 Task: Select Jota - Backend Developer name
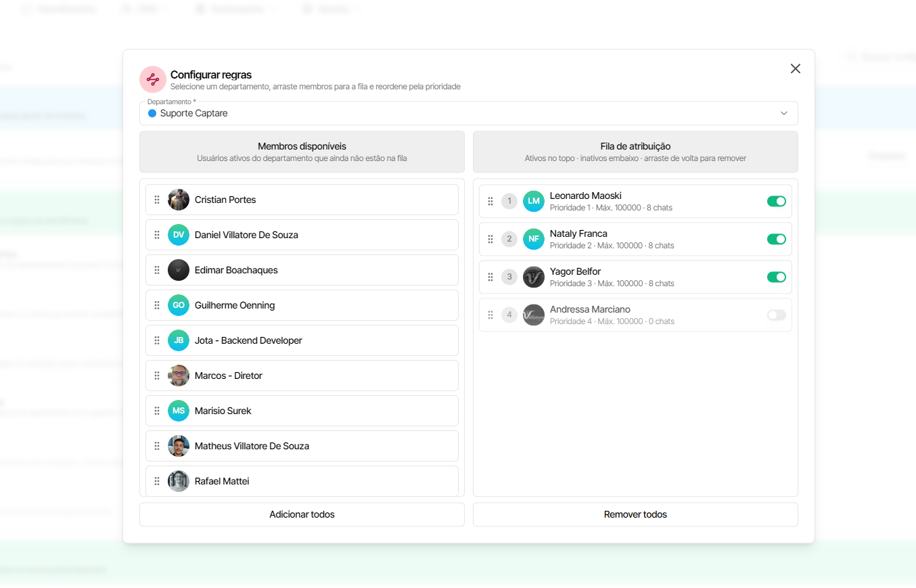248,340
